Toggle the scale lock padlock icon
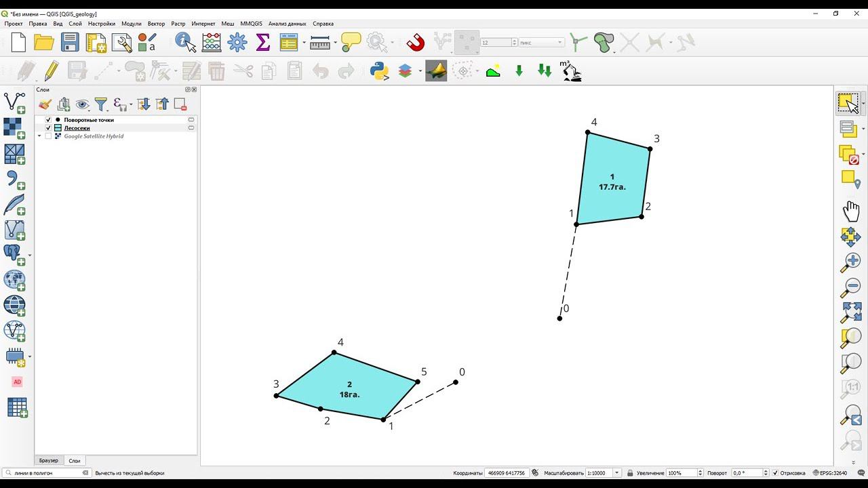 (x=630, y=473)
